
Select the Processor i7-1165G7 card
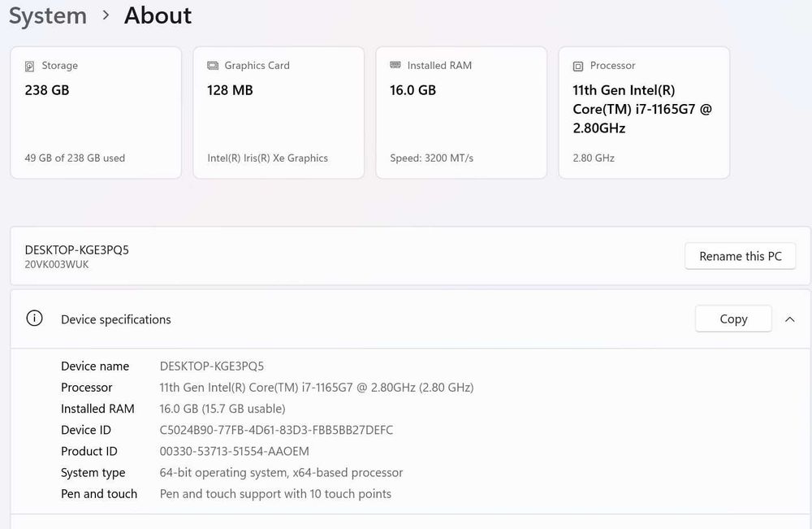point(644,112)
